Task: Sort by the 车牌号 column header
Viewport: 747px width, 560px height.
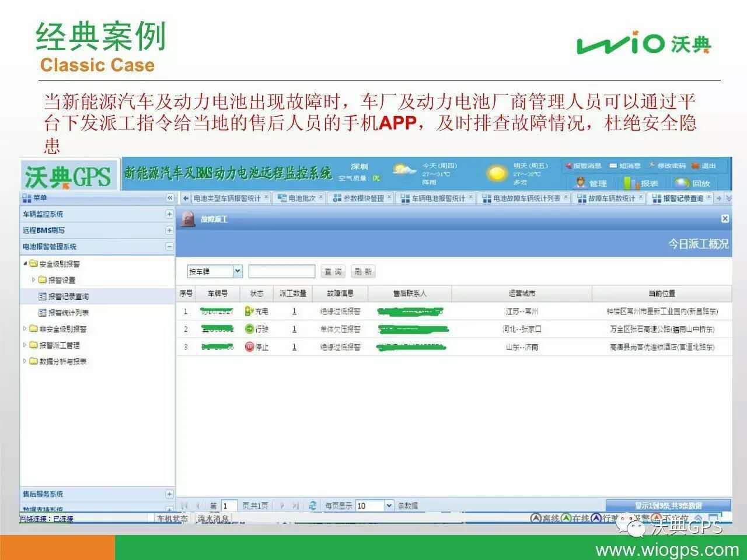Action: [218, 293]
